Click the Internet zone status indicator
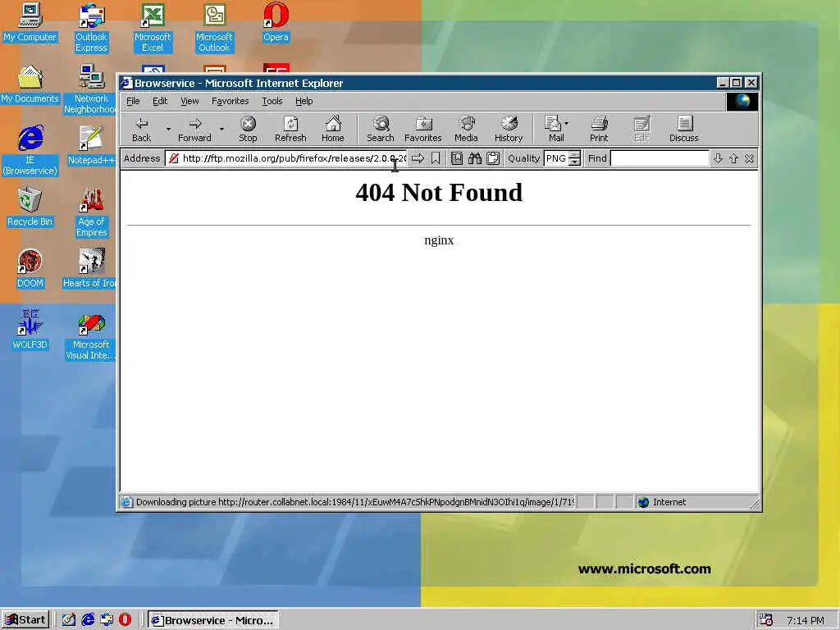The height and width of the screenshot is (630, 840). click(x=662, y=503)
